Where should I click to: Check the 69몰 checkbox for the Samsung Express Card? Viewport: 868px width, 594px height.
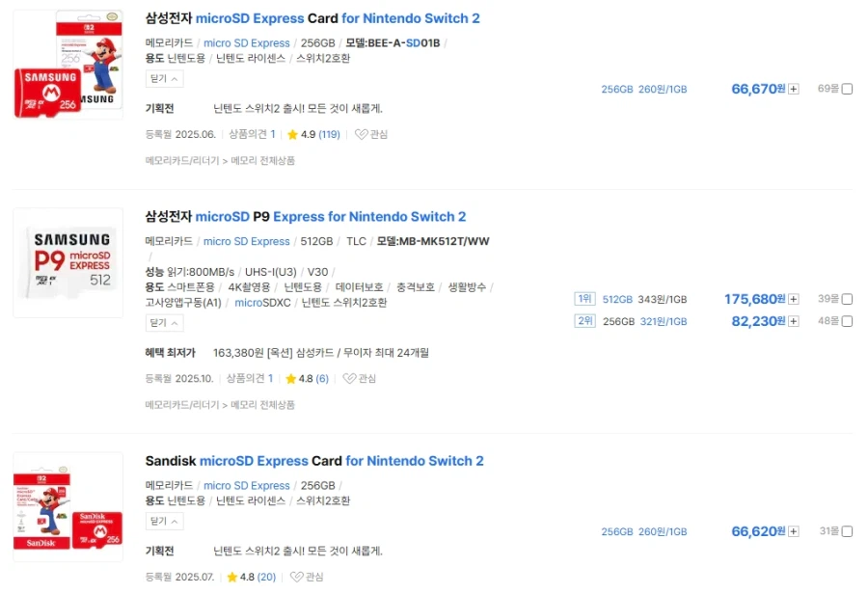(x=846, y=87)
